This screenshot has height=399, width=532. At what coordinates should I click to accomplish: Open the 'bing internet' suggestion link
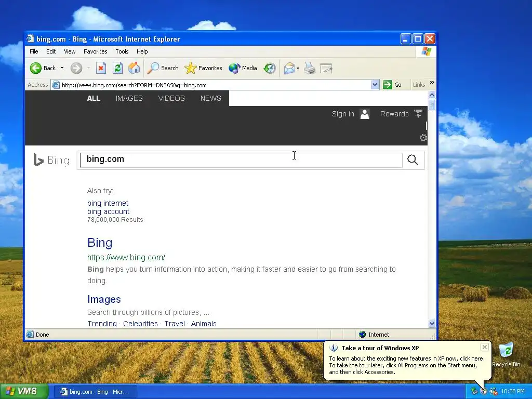pos(108,203)
